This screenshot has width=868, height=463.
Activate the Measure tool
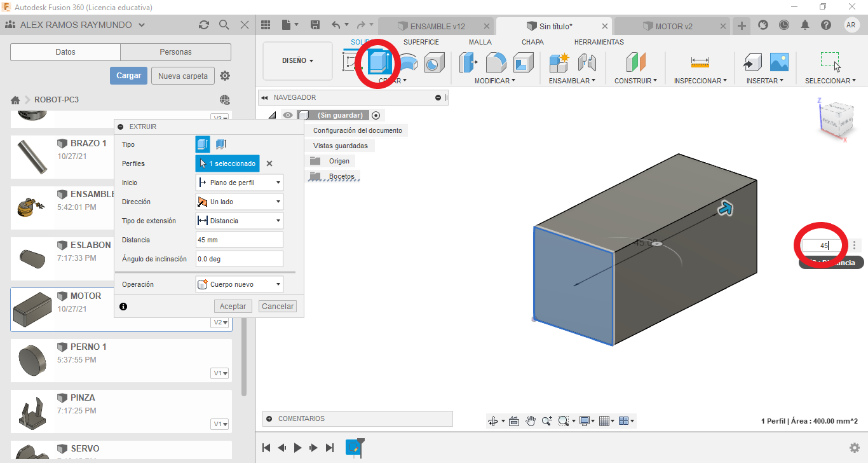(700, 62)
